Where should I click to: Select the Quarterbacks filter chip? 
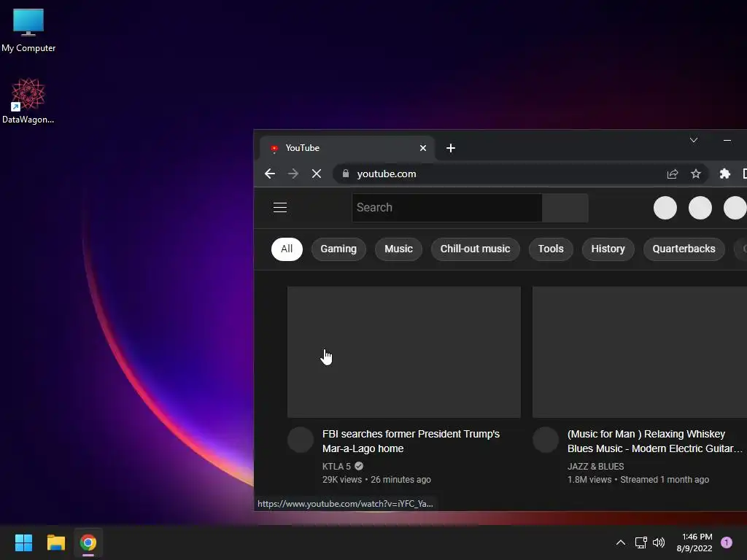[x=684, y=249]
